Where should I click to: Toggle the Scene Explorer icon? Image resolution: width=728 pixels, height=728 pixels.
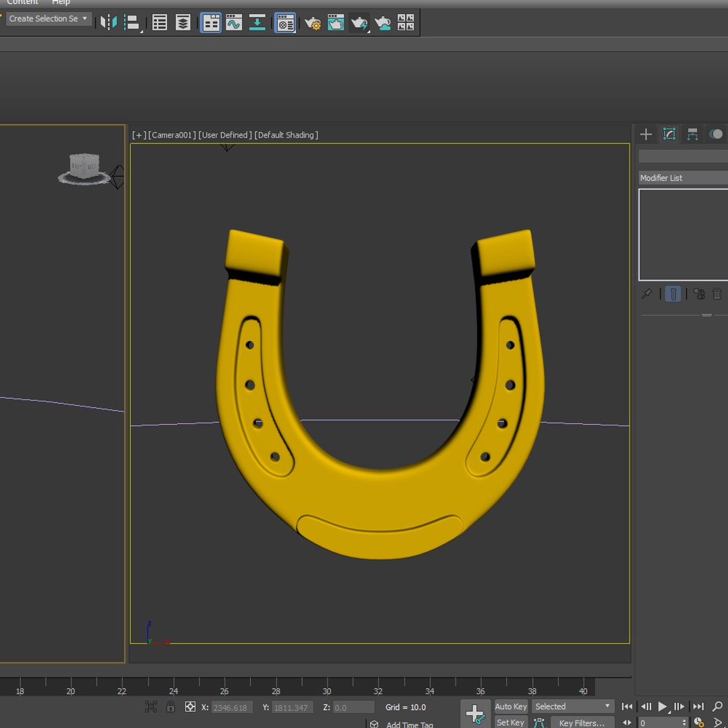tap(160, 22)
